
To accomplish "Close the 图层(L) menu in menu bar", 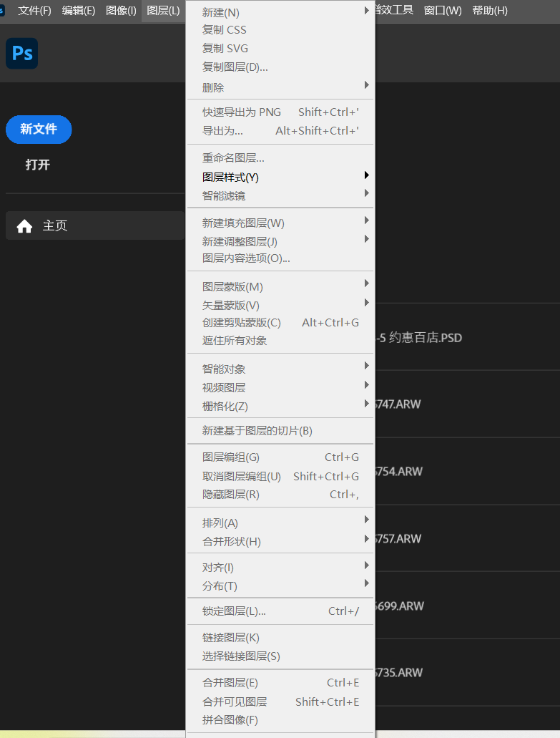I will click(163, 11).
